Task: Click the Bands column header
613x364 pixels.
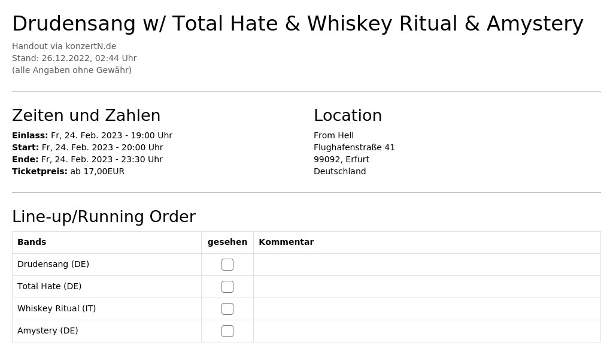Action: tap(32, 242)
